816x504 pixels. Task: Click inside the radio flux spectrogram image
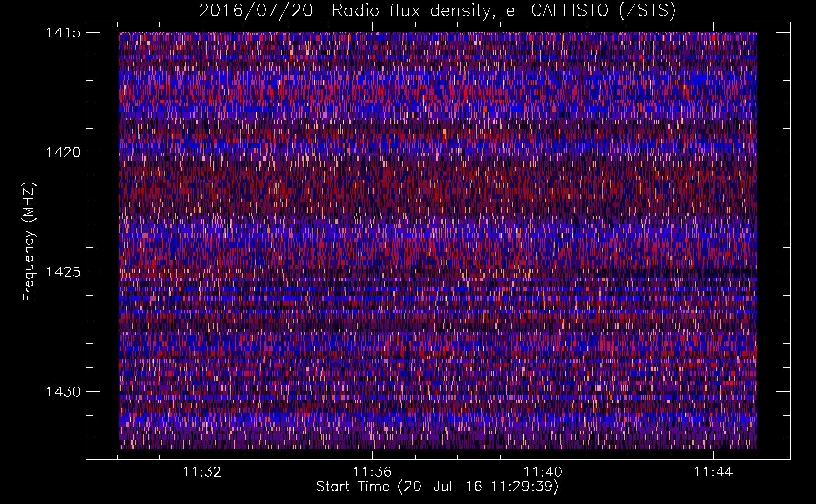tap(438, 240)
